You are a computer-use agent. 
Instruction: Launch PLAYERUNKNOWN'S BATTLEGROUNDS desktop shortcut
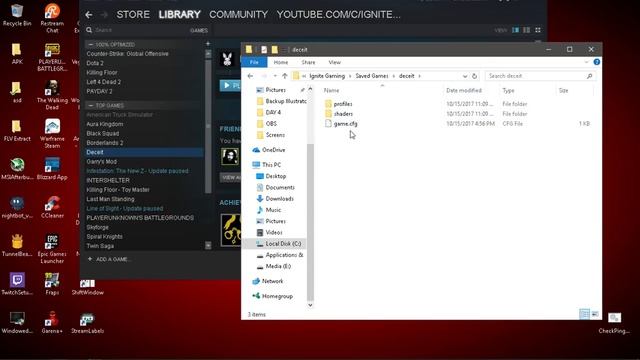[52, 57]
